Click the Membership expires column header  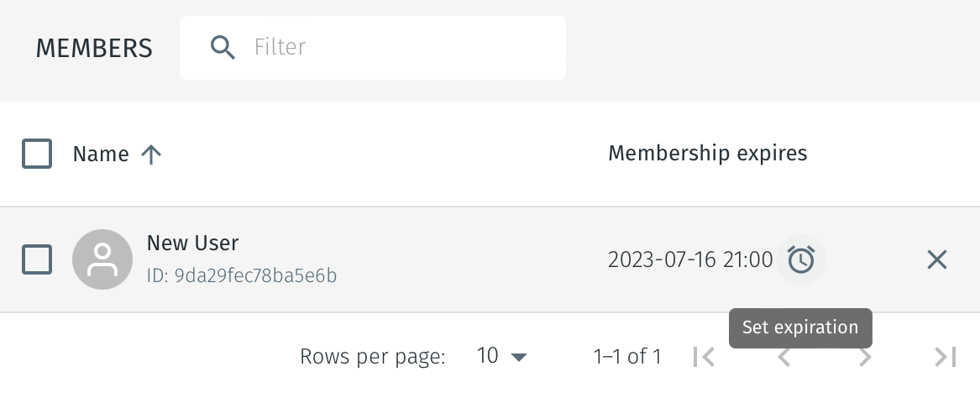coord(707,154)
